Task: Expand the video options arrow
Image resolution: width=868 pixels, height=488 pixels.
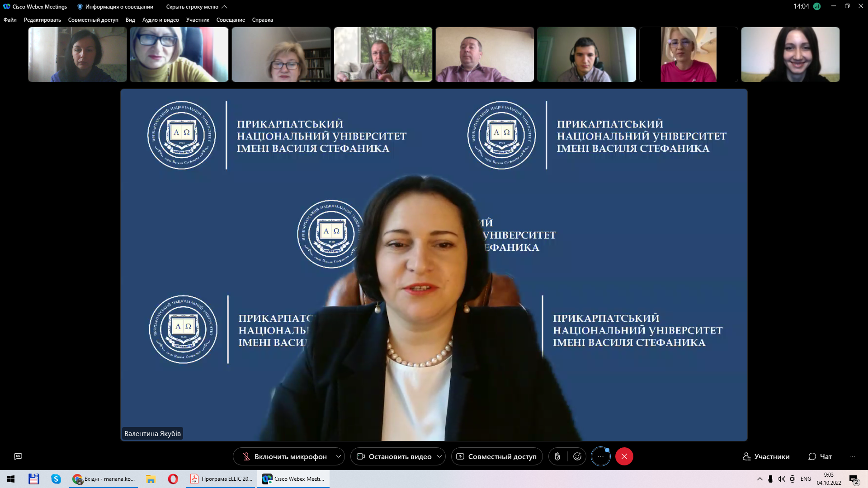Action: [x=439, y=456]
